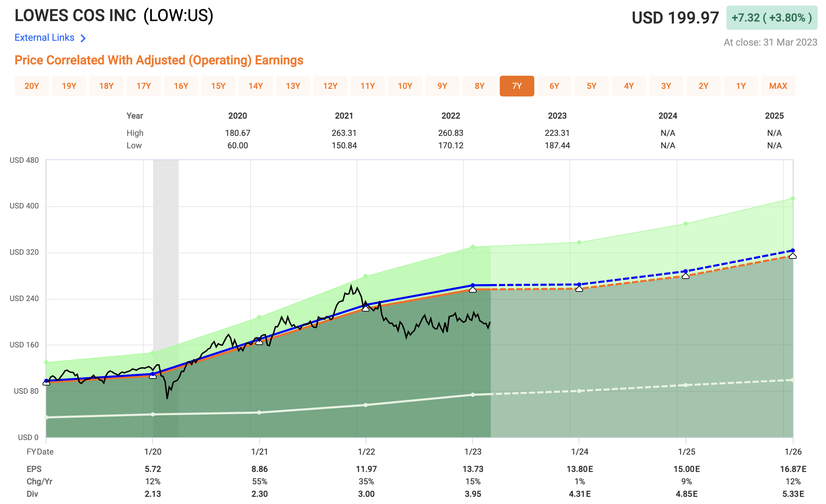The image size is (826, 504).
Task: Click the active 7Y range tab
Action: click(517, 86)
